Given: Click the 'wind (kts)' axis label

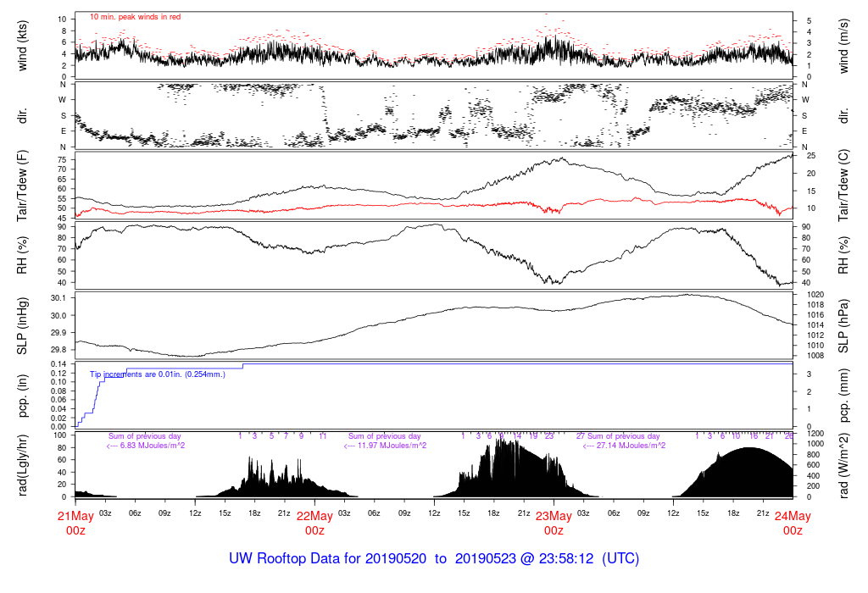Looking at the screenshot, I should pos(22,47).
